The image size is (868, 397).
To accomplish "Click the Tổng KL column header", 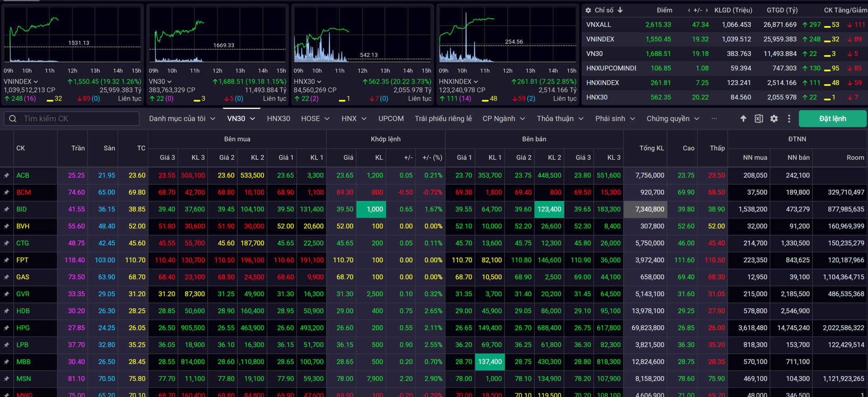I will (651, 148).
